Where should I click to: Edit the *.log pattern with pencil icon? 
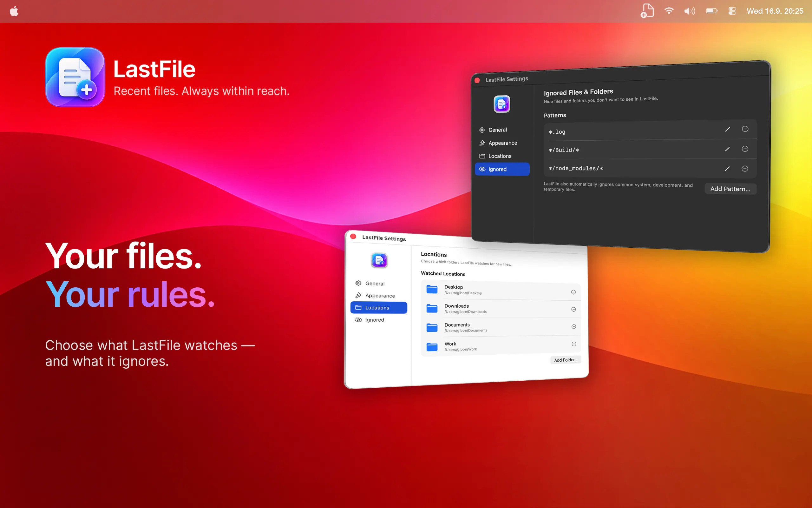[727, 129]
